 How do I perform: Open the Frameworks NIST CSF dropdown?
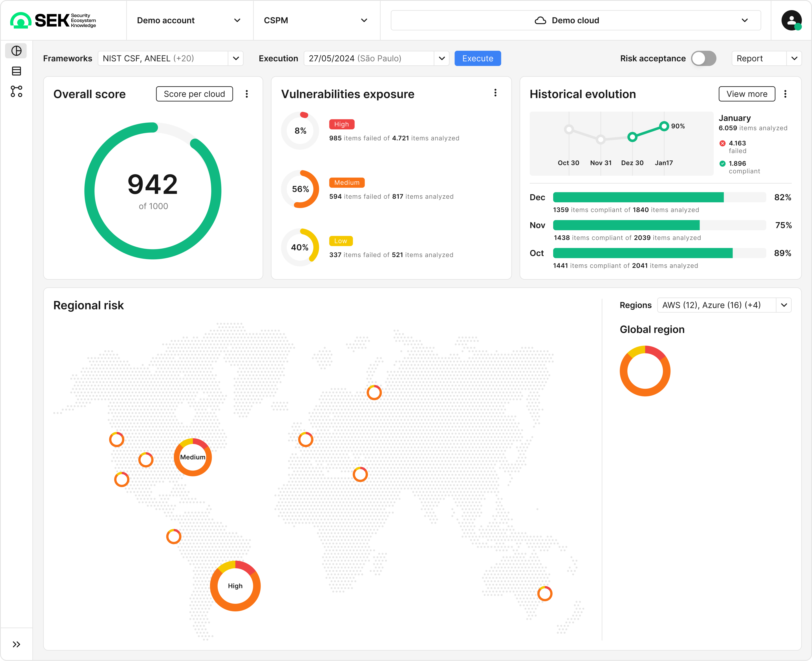(170, 59)
